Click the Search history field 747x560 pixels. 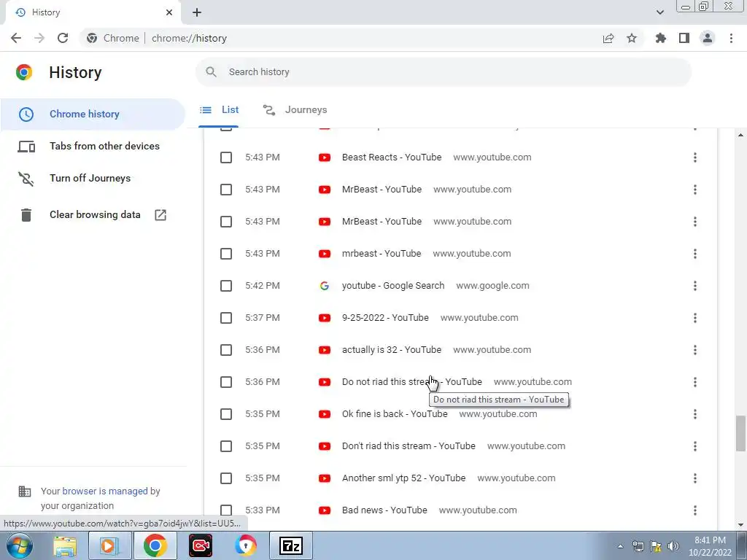coord(444,72)
